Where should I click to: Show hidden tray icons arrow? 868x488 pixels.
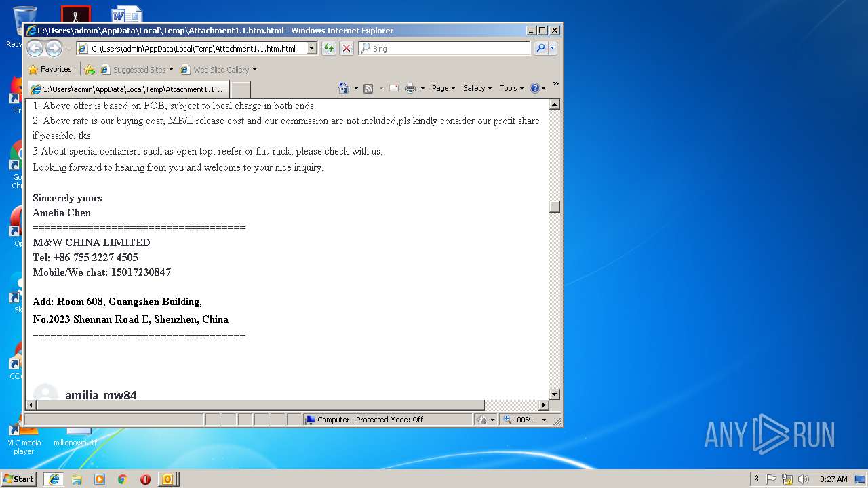coord(756,479)
